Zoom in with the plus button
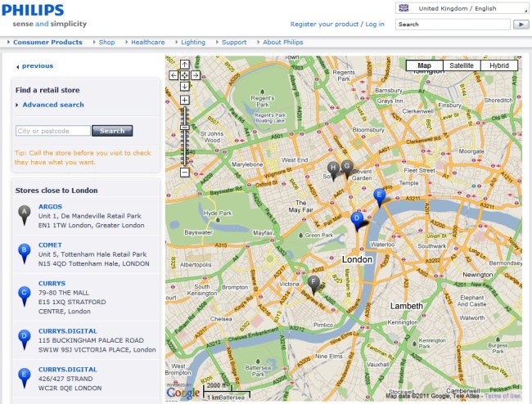This screenshot has width=532, height=404. [185, 100]
